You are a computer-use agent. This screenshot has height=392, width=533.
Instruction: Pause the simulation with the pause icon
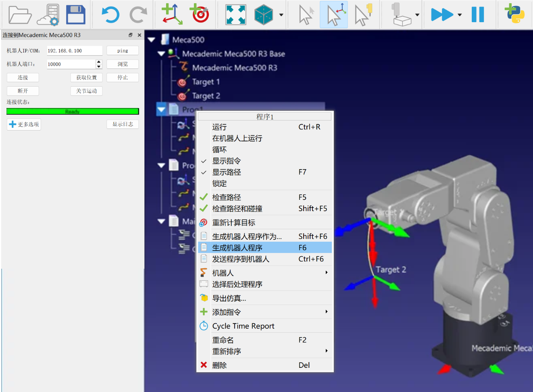pyautogui.click(x=478, y=14)
